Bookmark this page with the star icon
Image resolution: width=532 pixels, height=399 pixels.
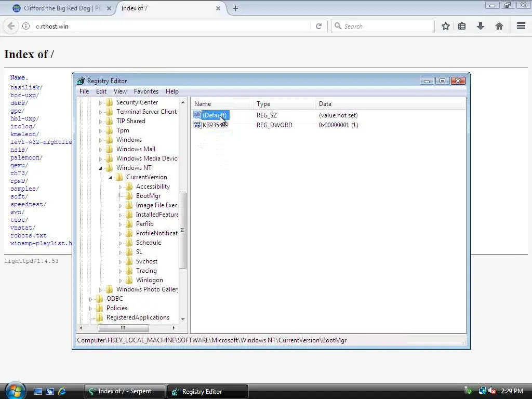(445, 26)
